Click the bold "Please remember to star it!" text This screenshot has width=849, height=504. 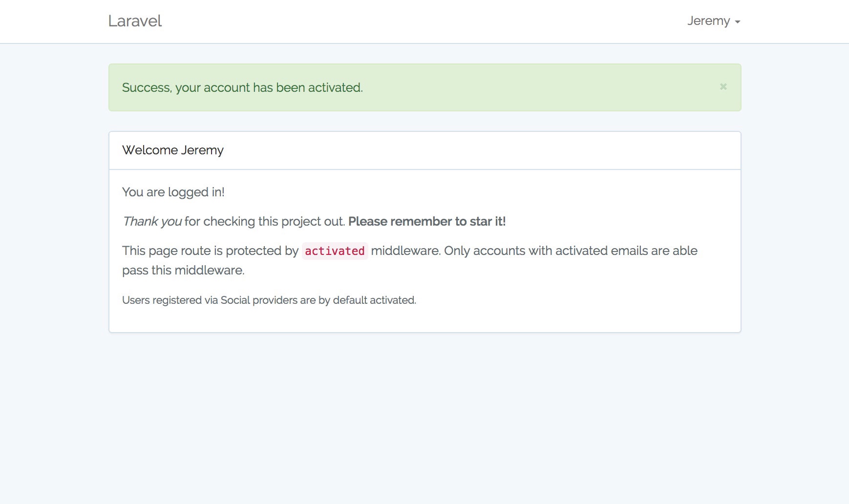[x=427, y=221]
